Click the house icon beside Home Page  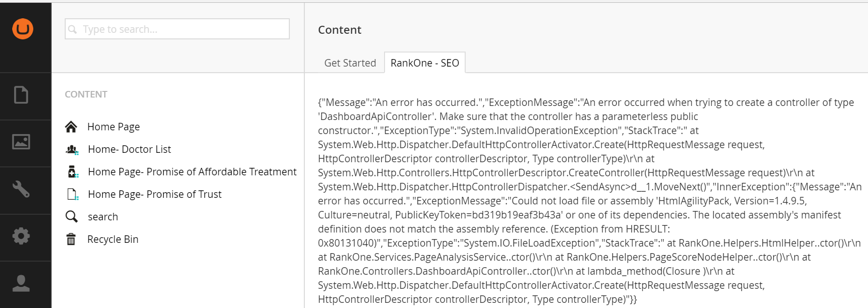(71, 127)
